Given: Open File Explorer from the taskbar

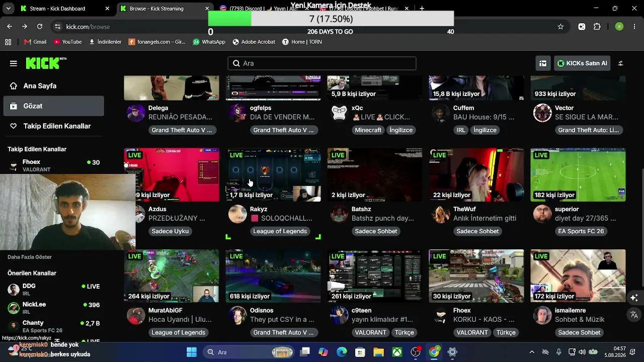Looking at the screenshot, I should pos(378,352).
